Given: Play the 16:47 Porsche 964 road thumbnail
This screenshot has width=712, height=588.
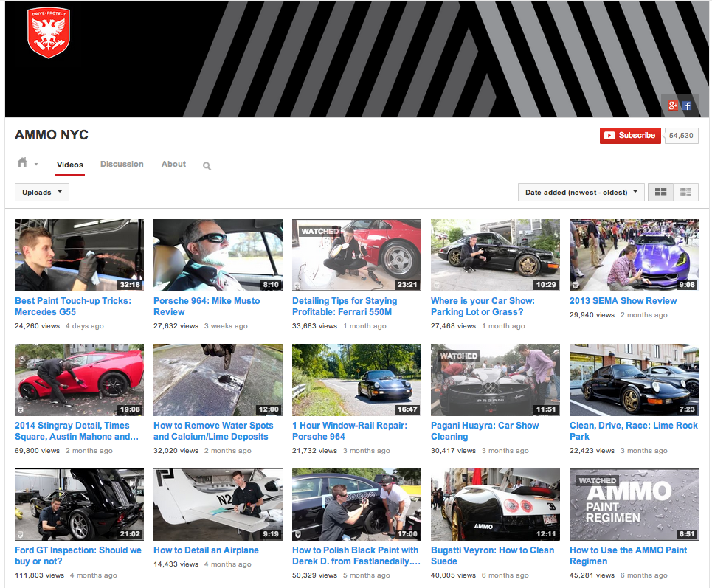Looking at the screenshot, I should pos(357,380).
